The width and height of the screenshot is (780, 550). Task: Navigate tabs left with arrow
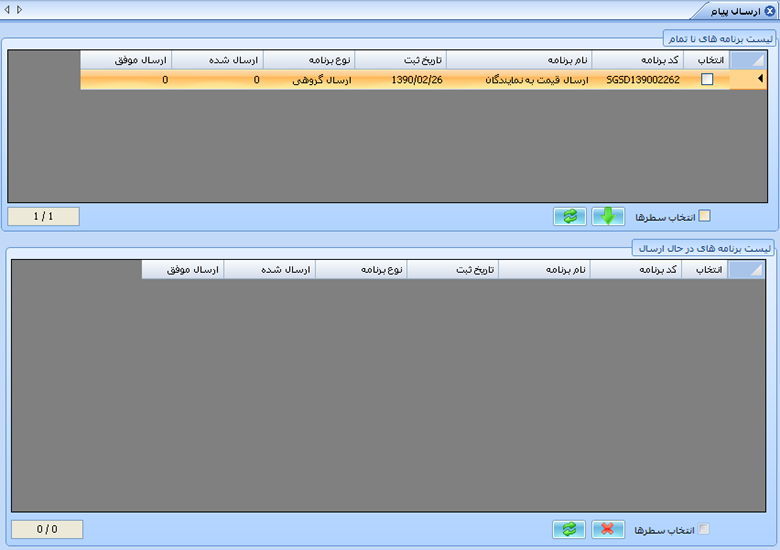7,9
